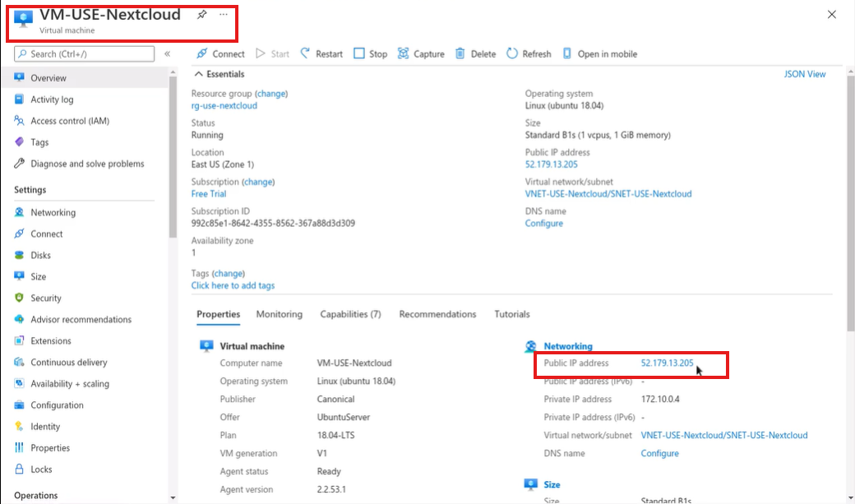Restart the virtual machine

[x=321, y=54]
